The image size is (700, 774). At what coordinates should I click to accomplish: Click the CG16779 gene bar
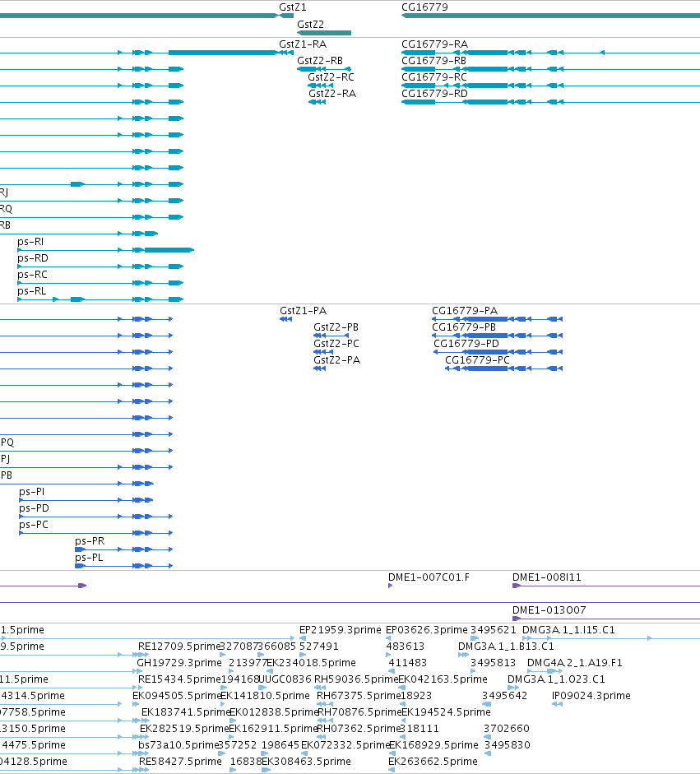click(x=550, y=16)
